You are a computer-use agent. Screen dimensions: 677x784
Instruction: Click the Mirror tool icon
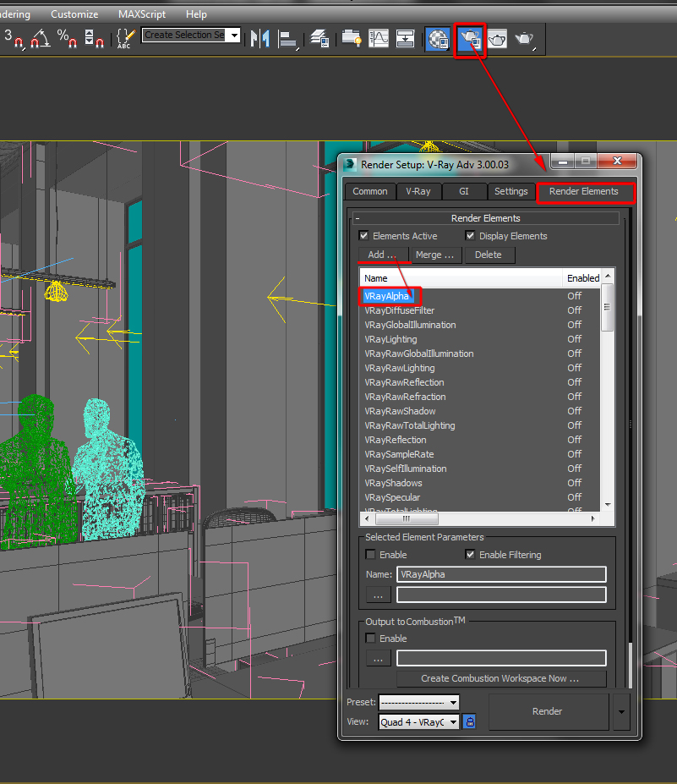[x=260, y=39]
